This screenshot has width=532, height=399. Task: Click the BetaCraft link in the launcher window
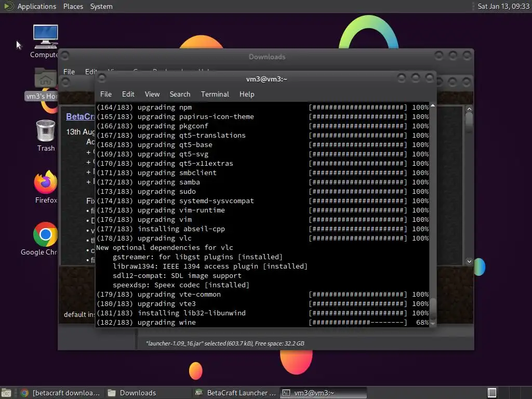(x=80, y=116)
